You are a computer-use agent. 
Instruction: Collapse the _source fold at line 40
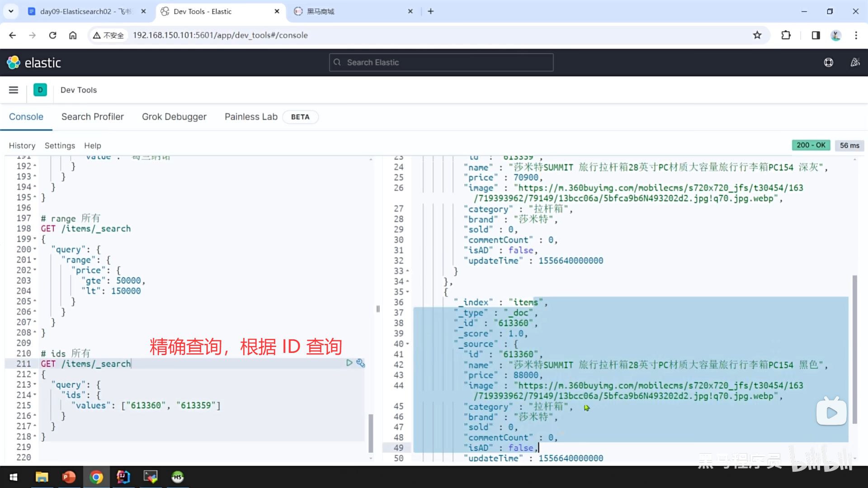click(407, 344)
